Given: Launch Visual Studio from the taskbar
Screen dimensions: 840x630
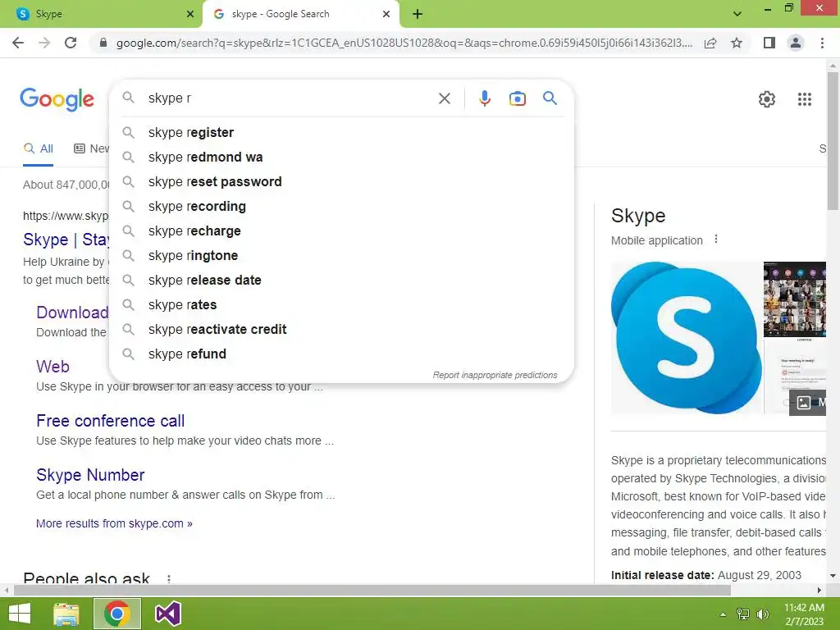Looking at the screenshot, I should 167,614.
